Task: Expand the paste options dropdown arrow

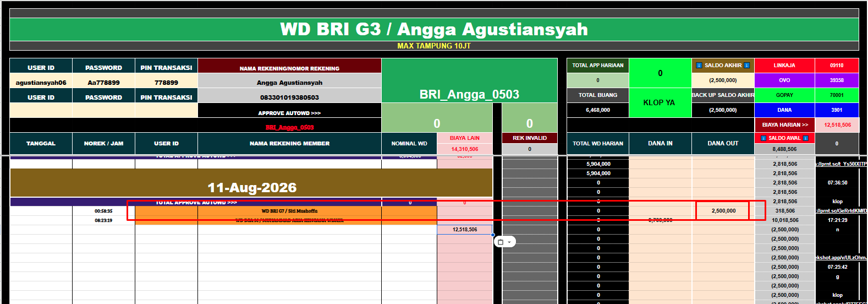Action: 509,242
